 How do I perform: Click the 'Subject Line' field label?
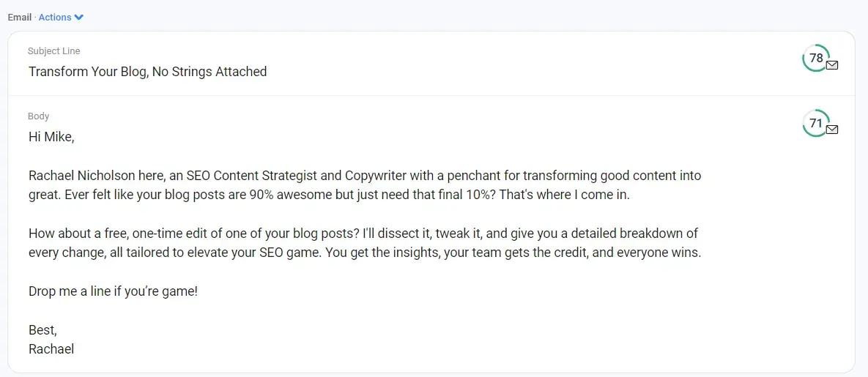pyautogui.click(x=53, y=51)
